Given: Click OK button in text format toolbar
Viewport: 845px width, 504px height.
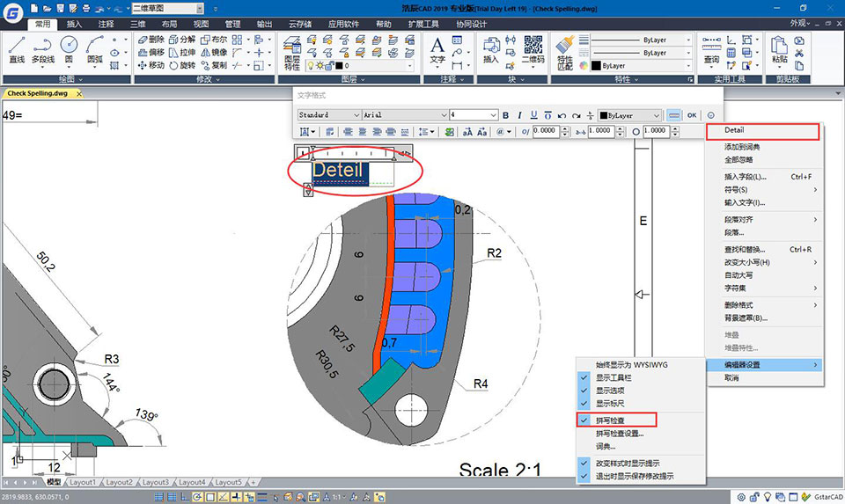Looking at the screenshot, I should coord(692,115).
